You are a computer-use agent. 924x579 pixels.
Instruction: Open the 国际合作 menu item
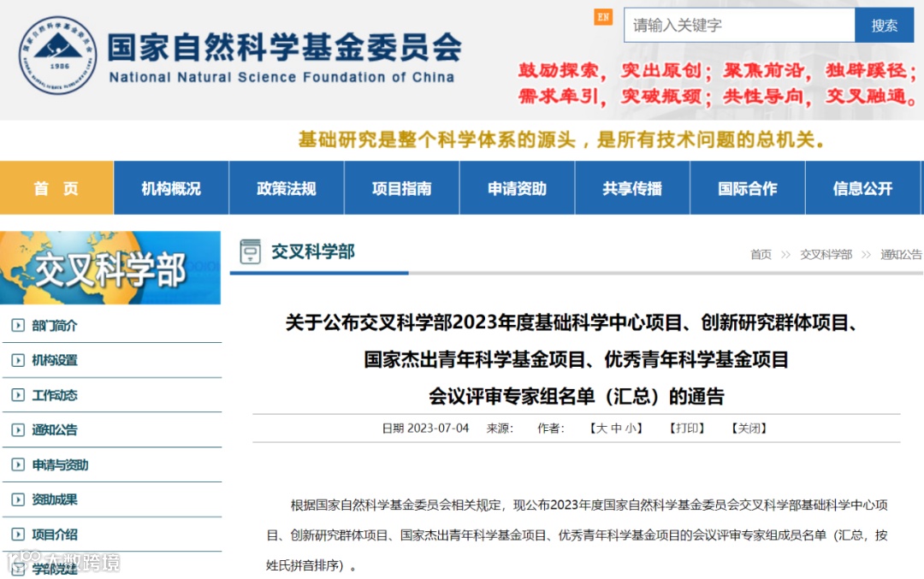pos(747,188)
